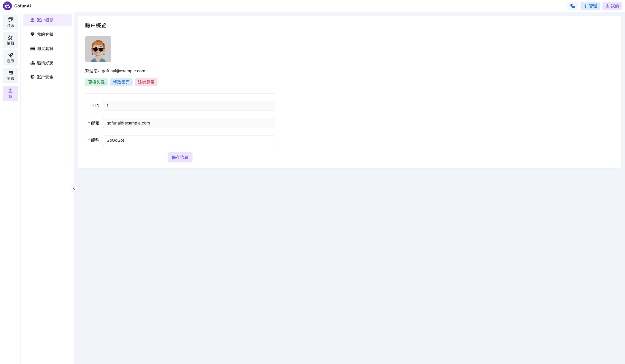
Task: Open the 应用 apps rocket icon
Action: coord(10,58)
